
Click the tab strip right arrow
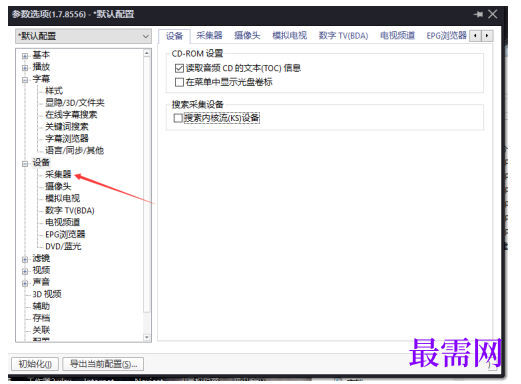click(487, 36)
